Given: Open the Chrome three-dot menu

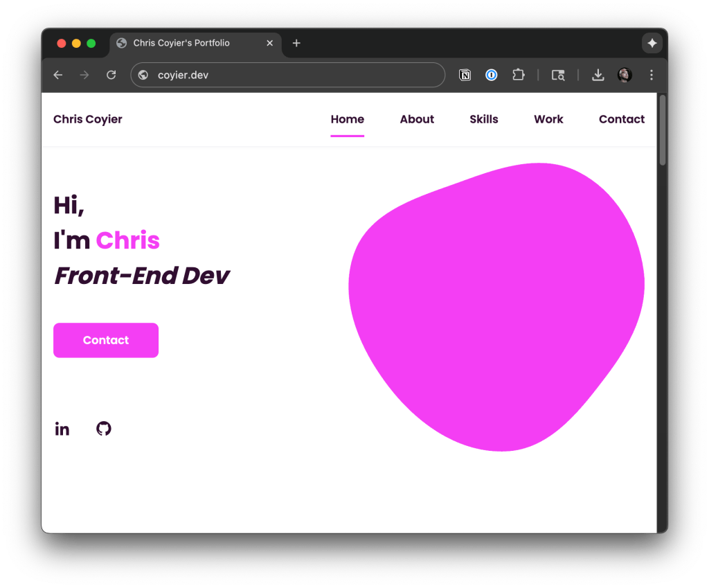Looking at the screenshot, I should (651, 75).
